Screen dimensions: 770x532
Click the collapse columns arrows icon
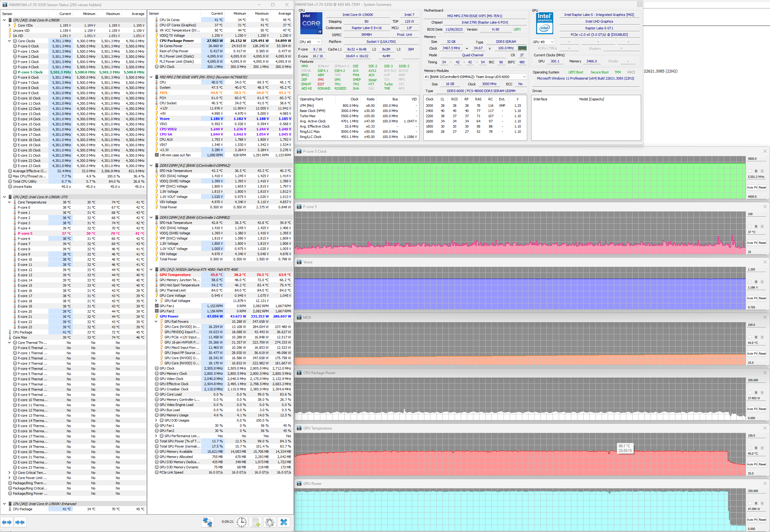pyautogui.click(x=20, y=522)
